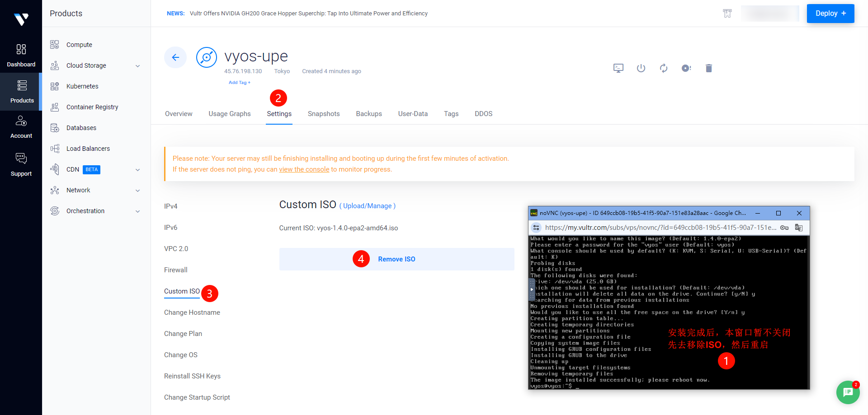The height and width of the screenshot is (415, 868).
Task: Minimize the noVNC window
Action: 758,213
